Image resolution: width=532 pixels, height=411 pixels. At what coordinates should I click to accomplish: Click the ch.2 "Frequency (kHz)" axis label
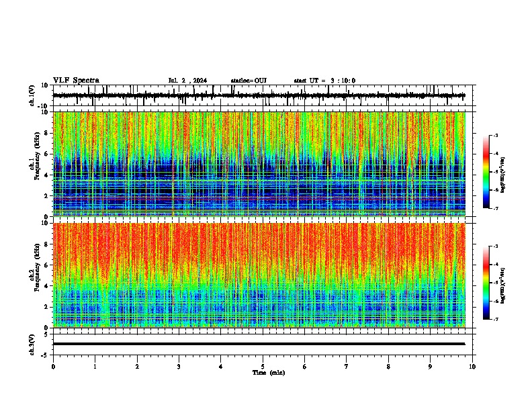tap(37, 267)
